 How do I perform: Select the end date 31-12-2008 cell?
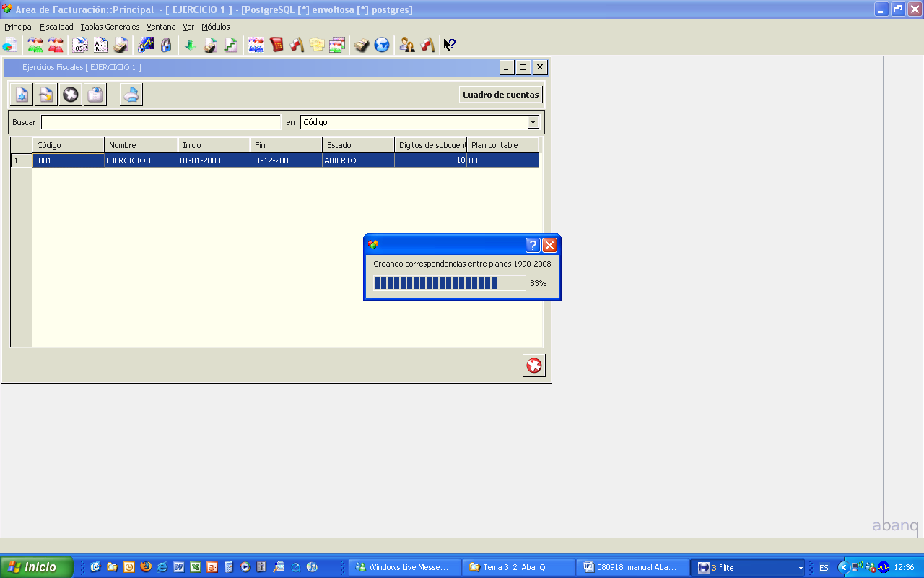287,160
